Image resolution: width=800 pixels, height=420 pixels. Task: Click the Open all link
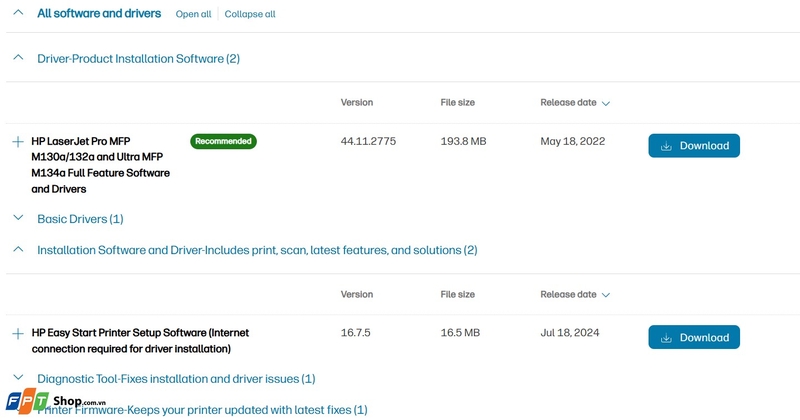coord(193,14)
